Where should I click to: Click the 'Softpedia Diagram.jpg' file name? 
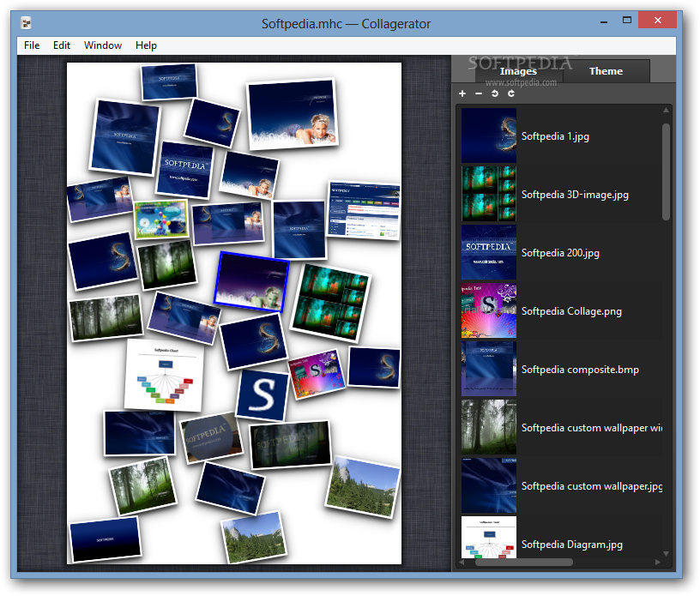pos(571,545)
